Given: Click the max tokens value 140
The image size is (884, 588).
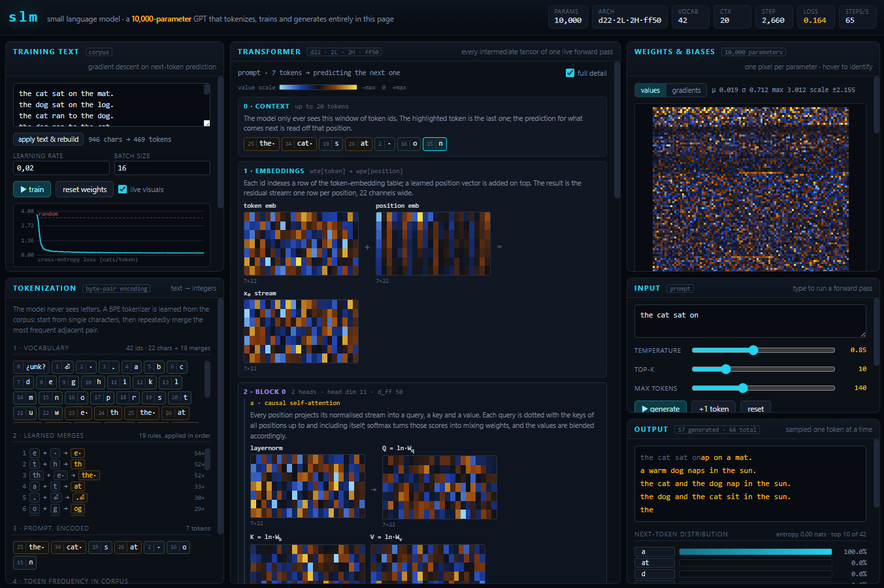Looking at the screenshot, I should point(860,388).
